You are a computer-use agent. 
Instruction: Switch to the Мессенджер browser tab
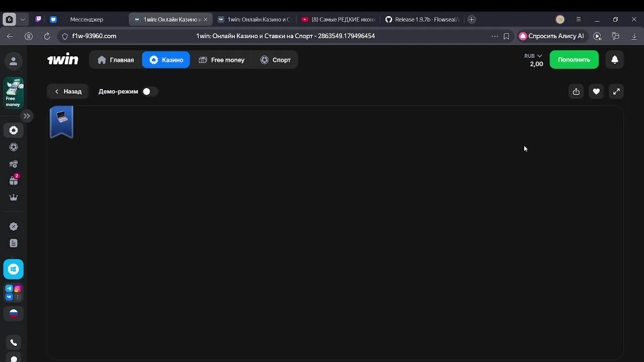click(87, 20)
